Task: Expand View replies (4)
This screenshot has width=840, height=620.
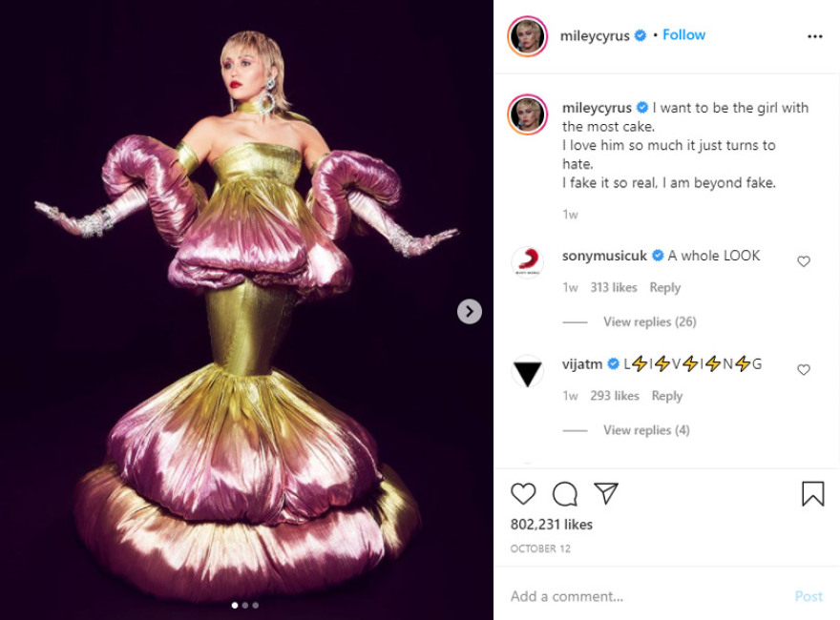Action: click(x=645, y=430)
